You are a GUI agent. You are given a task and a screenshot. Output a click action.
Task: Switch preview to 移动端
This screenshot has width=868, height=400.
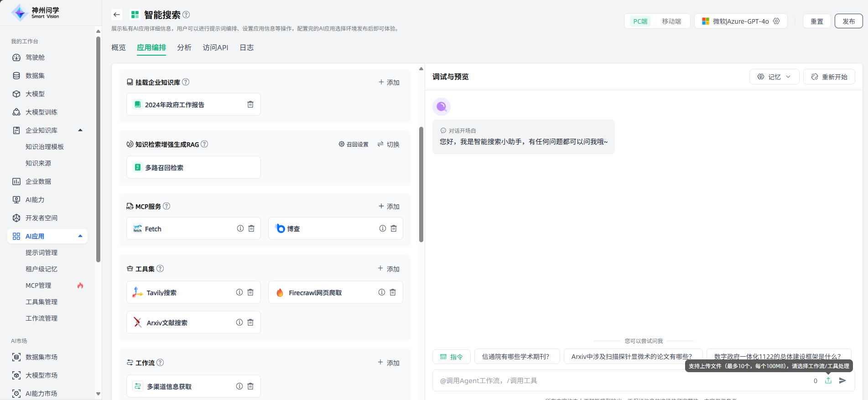point(671,21)
